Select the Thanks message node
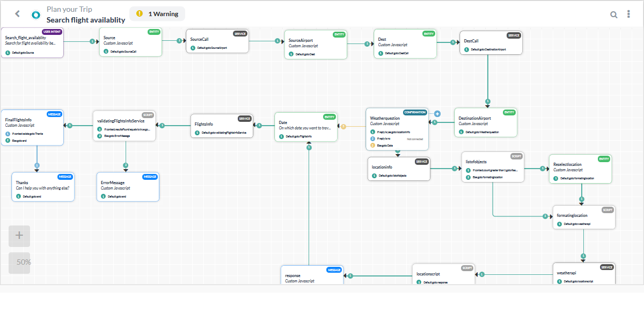 pyautogui.click(x=43, y=186)
